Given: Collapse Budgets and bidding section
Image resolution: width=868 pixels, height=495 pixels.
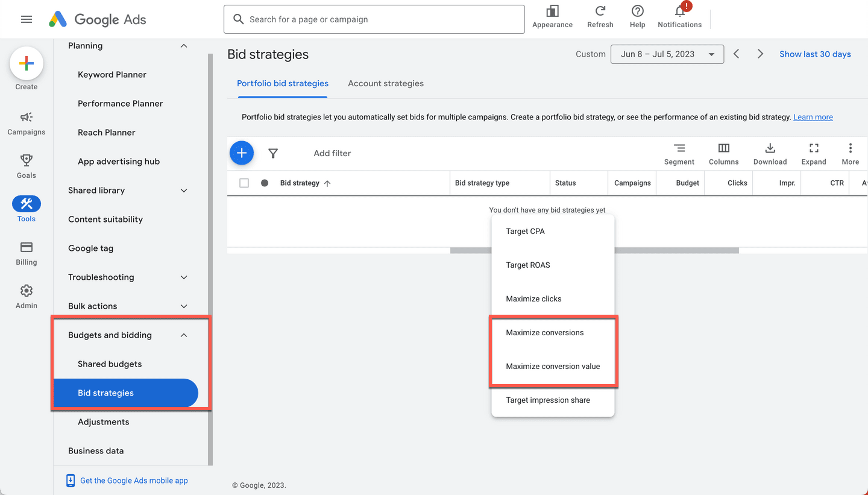Looking at the screenshot, I should pos(184,335).
